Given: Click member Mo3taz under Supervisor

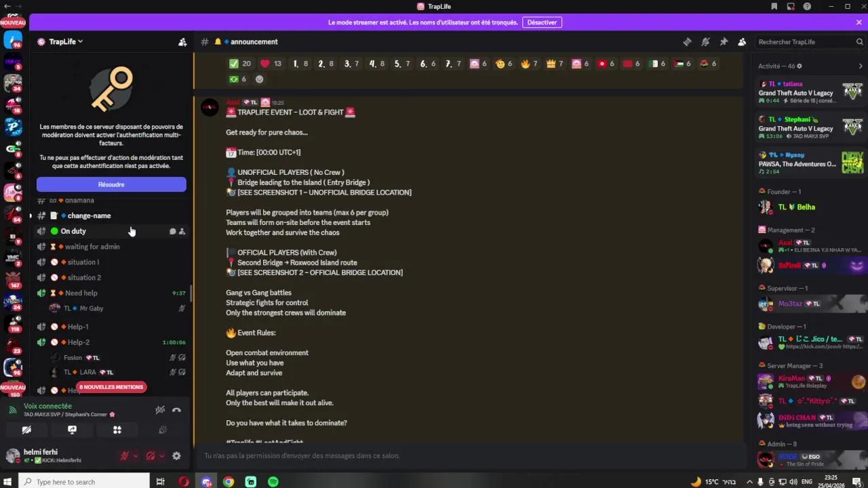Looking at the screenshot, I should (811, 304).
